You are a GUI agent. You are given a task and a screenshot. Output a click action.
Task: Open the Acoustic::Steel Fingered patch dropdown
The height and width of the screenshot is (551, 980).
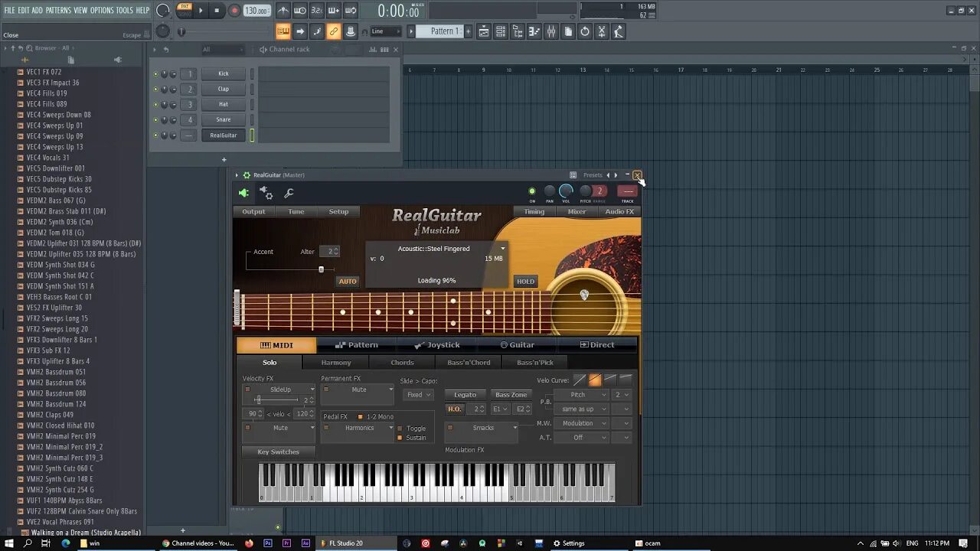coord(503,249)
